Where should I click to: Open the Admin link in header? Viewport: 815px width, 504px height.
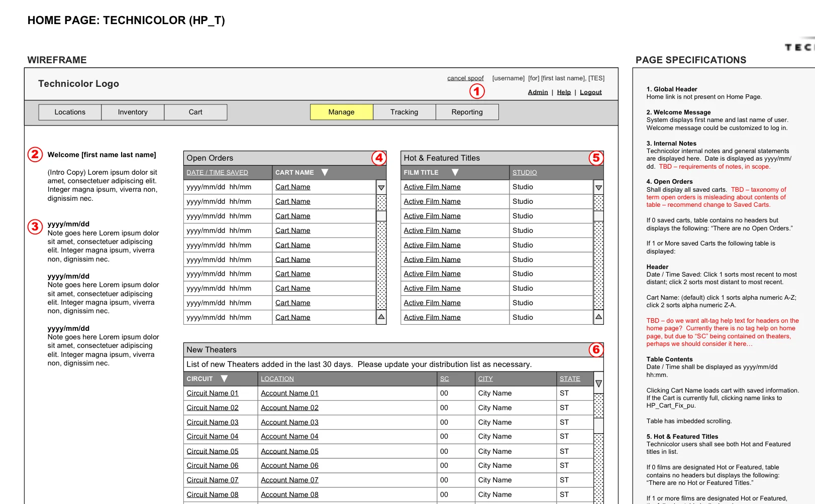point(538,92)
